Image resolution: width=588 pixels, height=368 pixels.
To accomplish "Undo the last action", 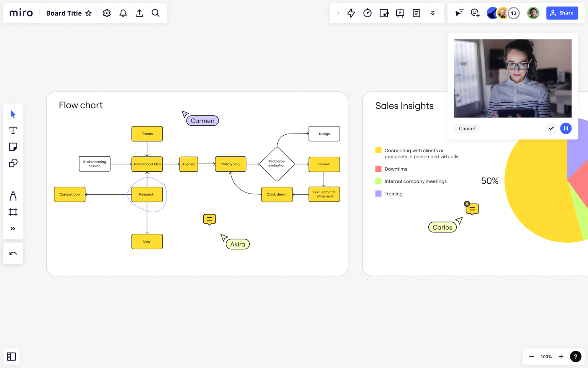I will [13, 253].
